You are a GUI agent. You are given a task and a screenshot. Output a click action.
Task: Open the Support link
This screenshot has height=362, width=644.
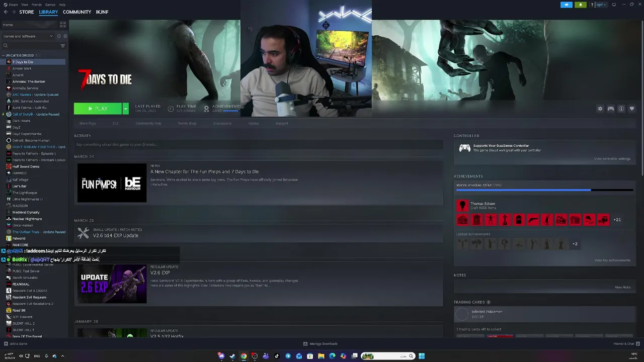(x=282, y=123)
